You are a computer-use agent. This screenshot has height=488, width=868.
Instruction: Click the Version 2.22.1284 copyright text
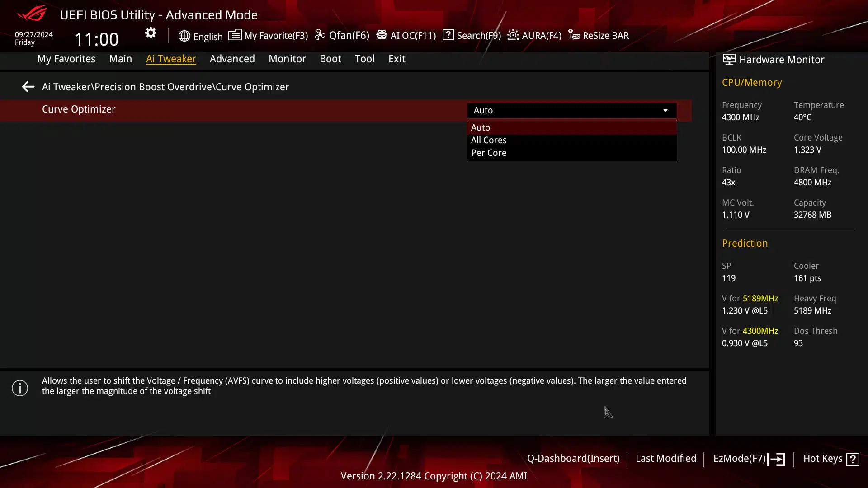click(434, 476)
